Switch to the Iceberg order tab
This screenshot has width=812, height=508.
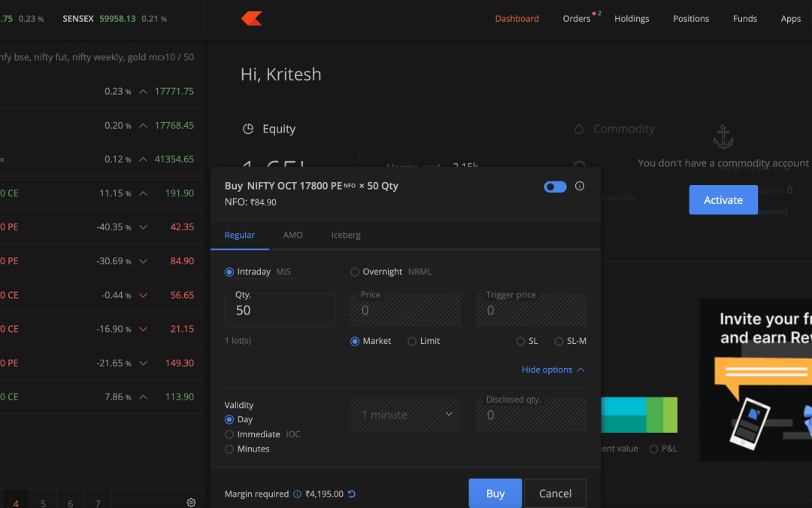point(346,236)
